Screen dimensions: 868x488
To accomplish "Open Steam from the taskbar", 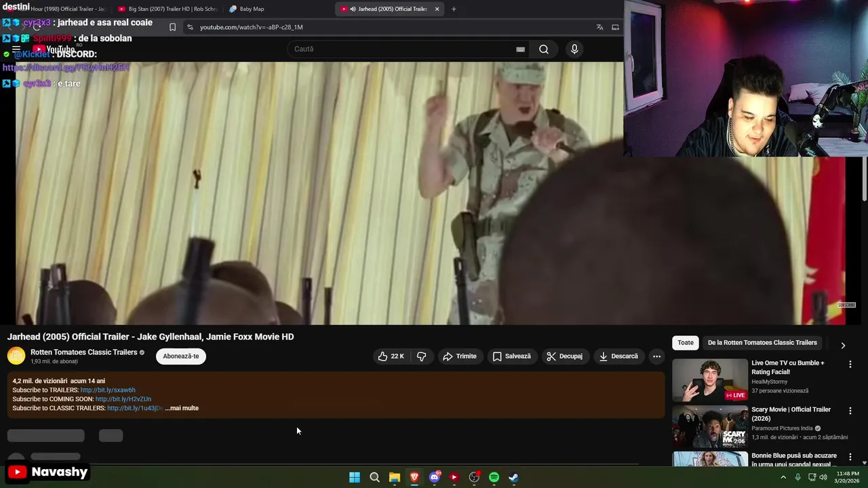I will (513, 477).
